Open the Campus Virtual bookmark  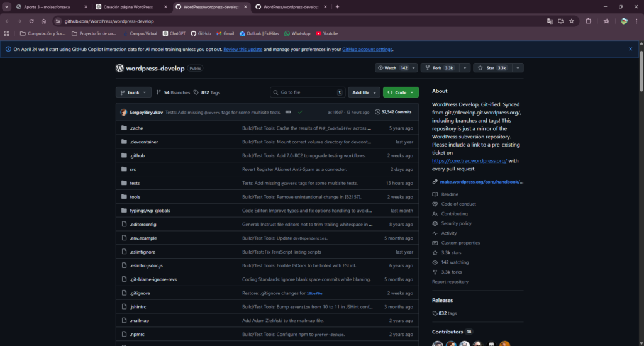pos(140,34)
